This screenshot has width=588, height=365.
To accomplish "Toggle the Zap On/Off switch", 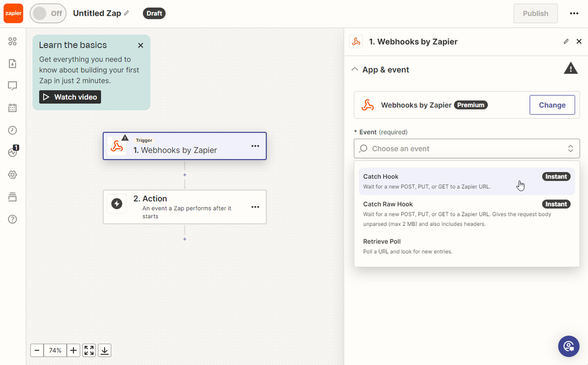I will 48,13.
